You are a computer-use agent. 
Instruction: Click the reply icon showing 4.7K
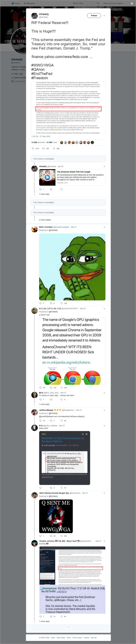(x=33, y=148)
